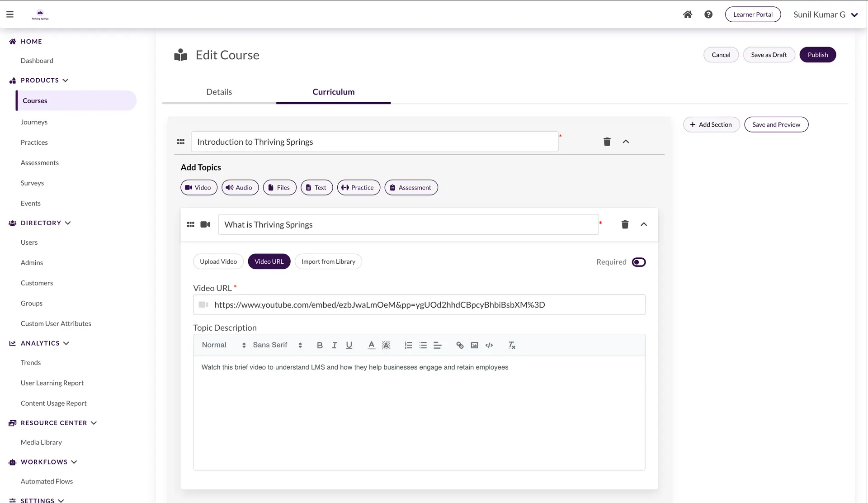Insert a link using the editor toolbar

(460, 345)
